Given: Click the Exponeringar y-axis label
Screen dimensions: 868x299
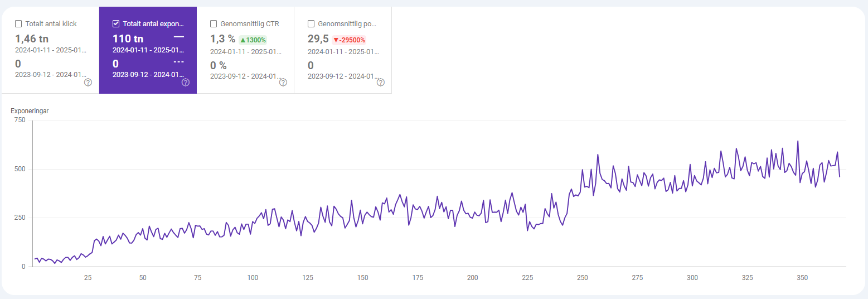Looking at the screenshot, I should [30, 111].
